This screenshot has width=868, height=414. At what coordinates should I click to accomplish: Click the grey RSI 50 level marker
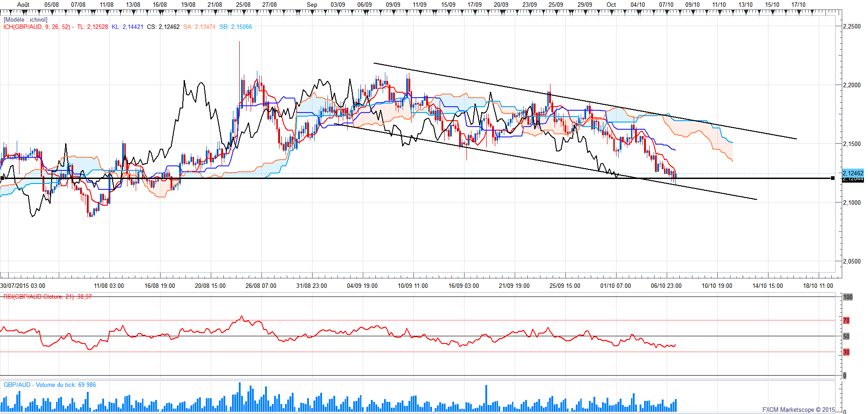click(x=846, y=336)
